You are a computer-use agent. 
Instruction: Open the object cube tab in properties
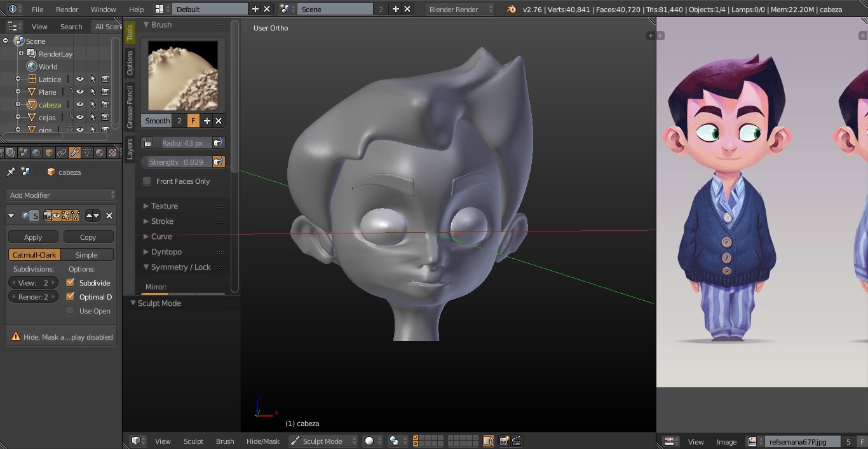pyautogui.click(x=49, y=153)
